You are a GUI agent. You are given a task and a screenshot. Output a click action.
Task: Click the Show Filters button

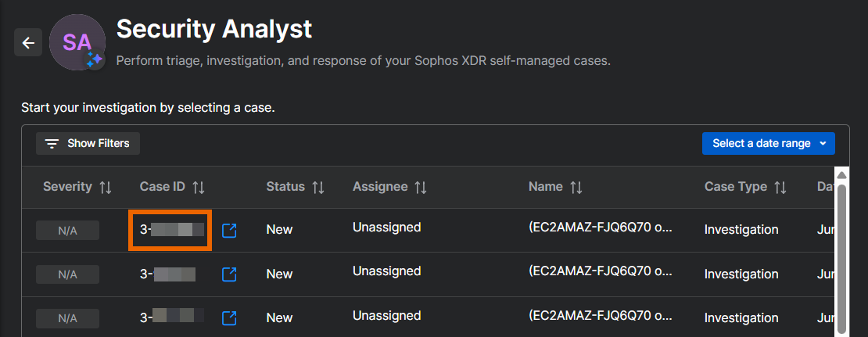(88, 144)
